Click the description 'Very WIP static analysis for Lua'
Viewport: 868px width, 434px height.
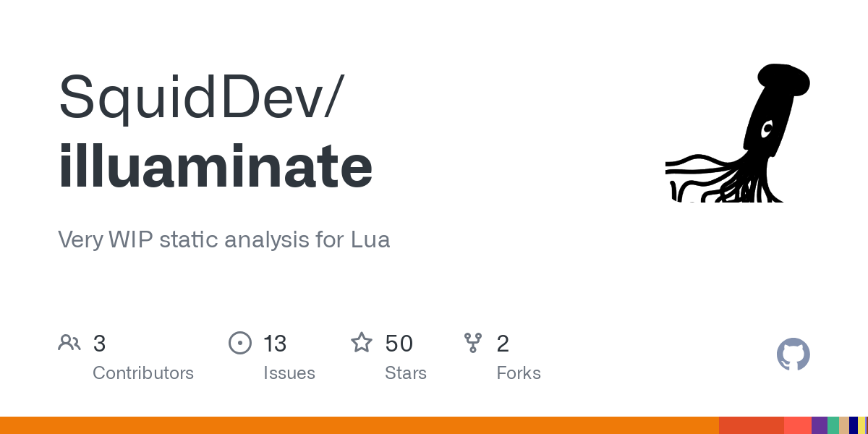(x=224, y=239)
